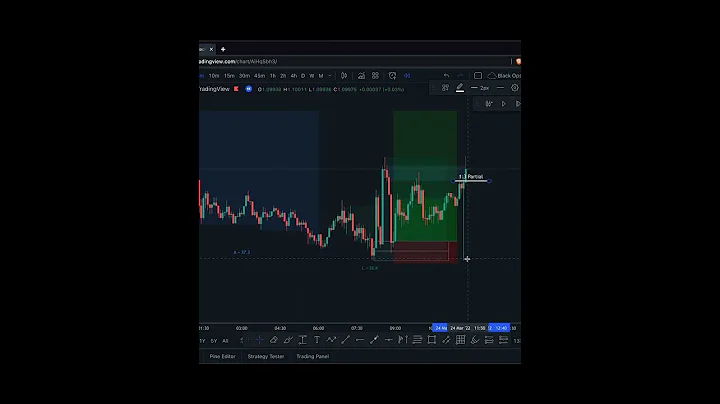This screenshot has width=720, height=404.
Task: Click the blue round badge near symbol name
Action: 248,89
